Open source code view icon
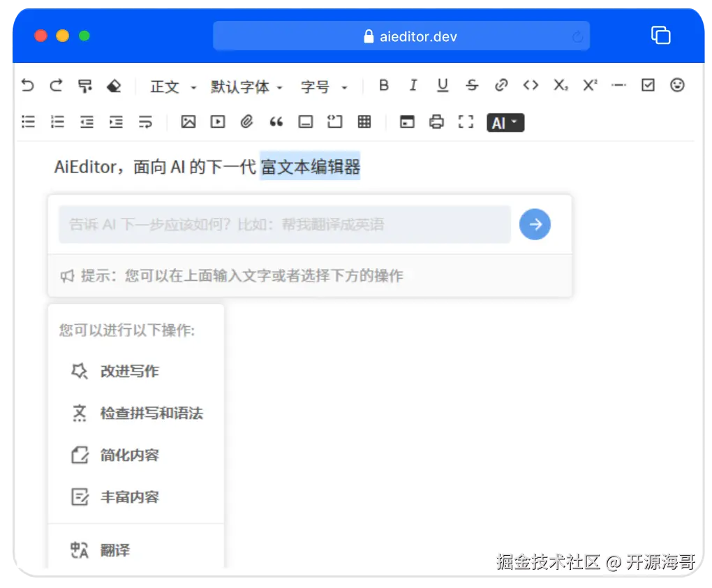Viewport: 712px width, 588px height. [407, 122]
